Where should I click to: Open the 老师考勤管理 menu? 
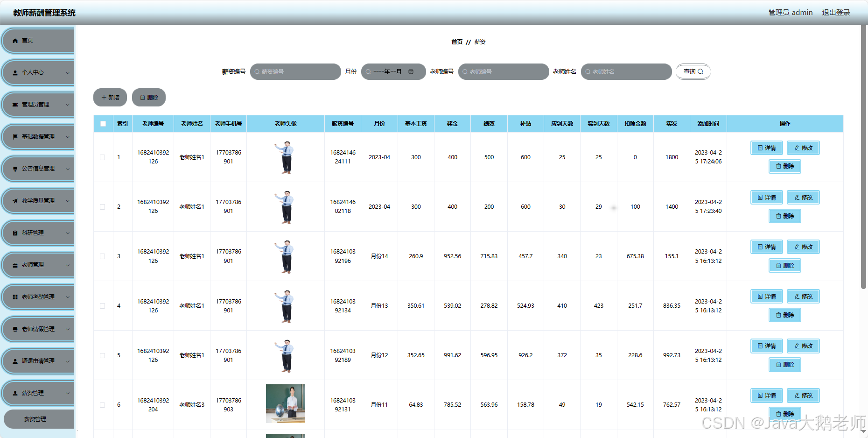38,297
